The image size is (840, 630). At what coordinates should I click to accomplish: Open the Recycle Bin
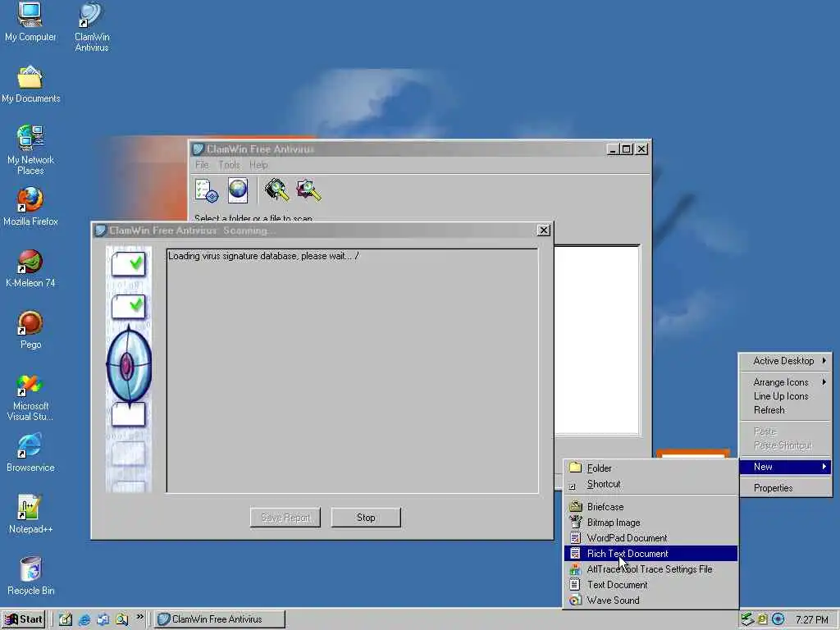pyautogui.click(x=30, y=576)
